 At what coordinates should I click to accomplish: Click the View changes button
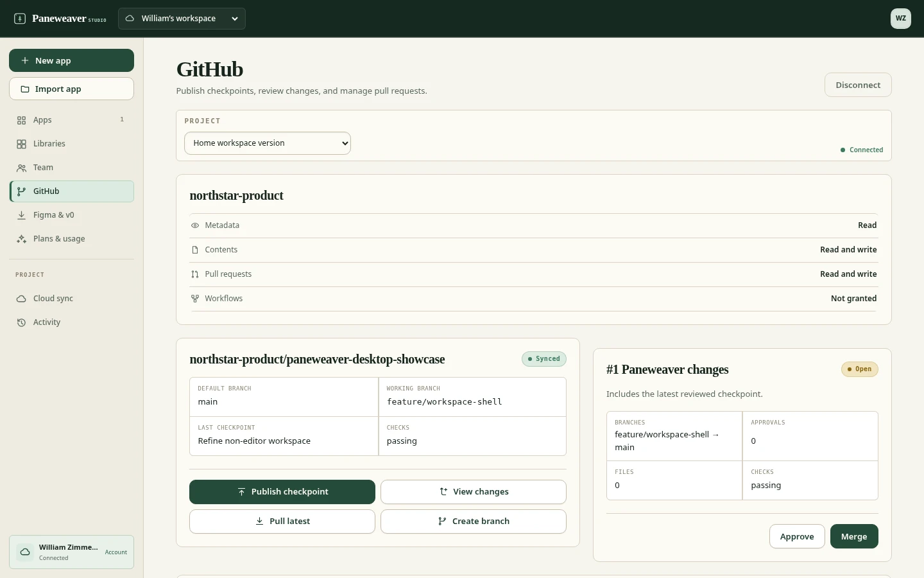(x=474, y=492)
